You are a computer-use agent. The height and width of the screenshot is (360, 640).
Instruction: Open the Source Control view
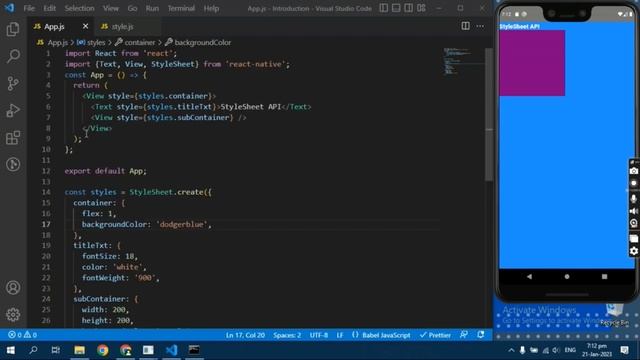[x=13, y=83]
